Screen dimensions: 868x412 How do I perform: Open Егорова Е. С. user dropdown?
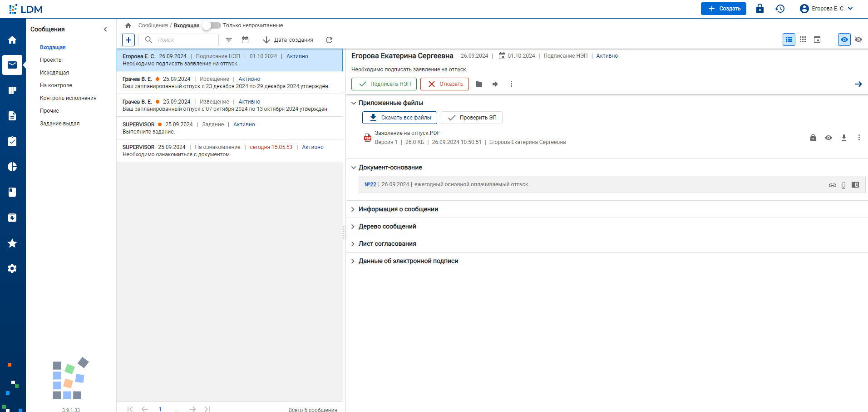pyautogui.click(x=827, y=9)
